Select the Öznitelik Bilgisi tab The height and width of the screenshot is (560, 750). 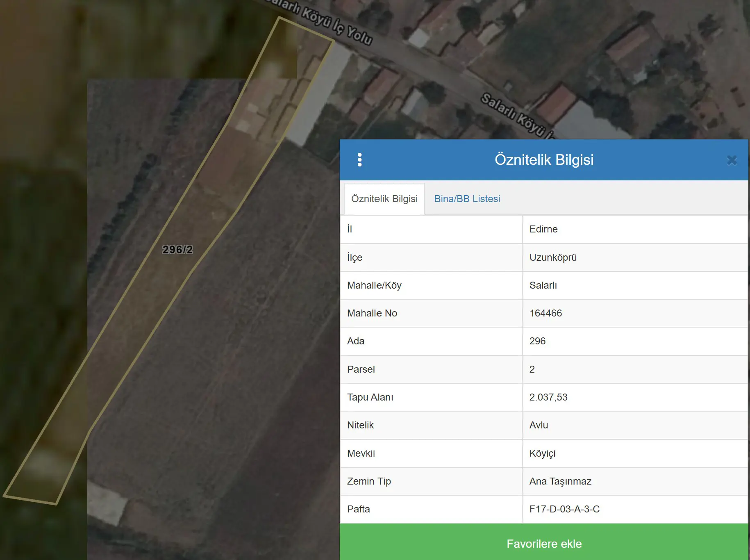pyautogui.click(x=384, y=199)
